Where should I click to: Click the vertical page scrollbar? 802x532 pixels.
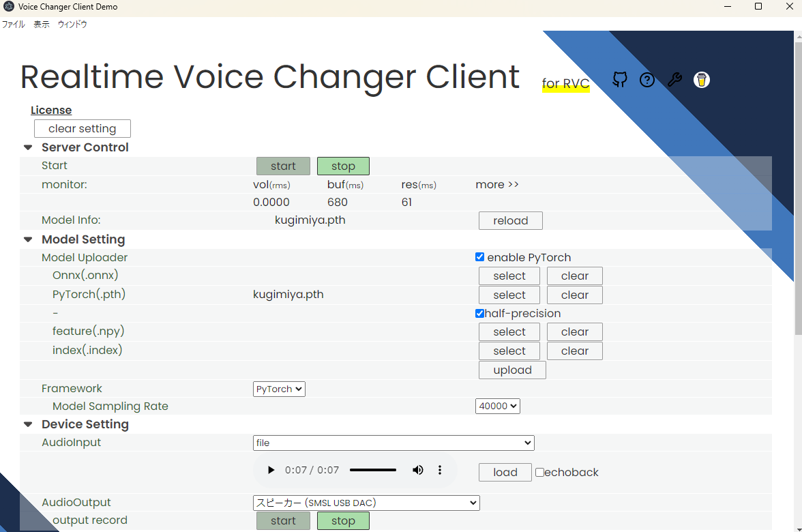click(x=798, y=189)
